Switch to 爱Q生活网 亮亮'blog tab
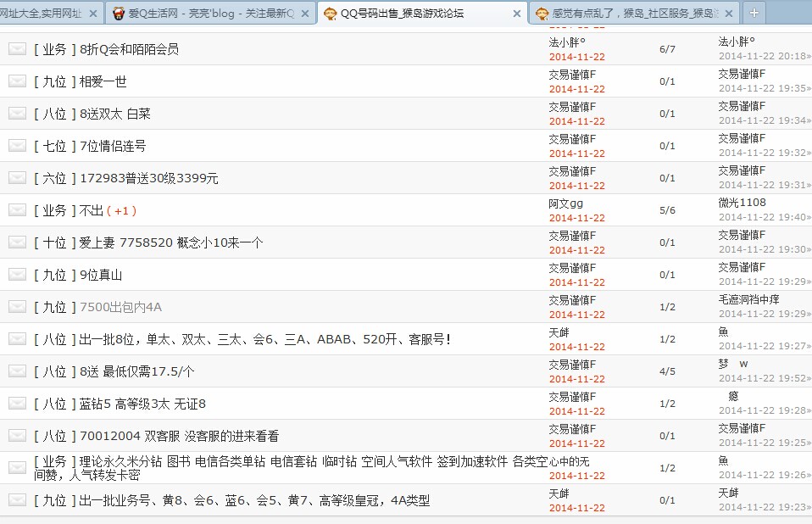This screenshot has width=812, height=524. [211, 14]
